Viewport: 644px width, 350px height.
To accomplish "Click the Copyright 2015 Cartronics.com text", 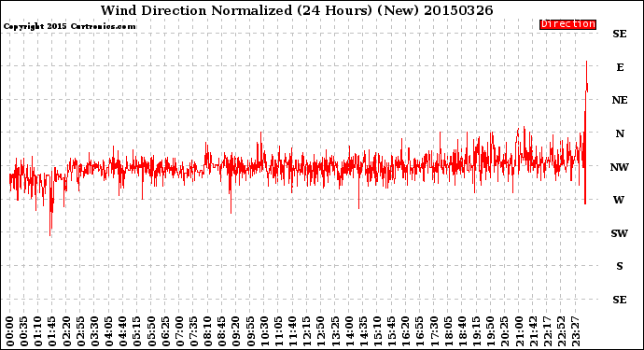I will click(x=69, y=26).
